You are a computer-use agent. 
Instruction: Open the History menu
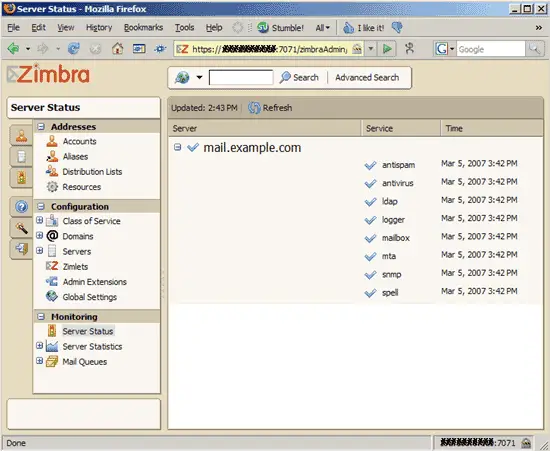(99, 27)
